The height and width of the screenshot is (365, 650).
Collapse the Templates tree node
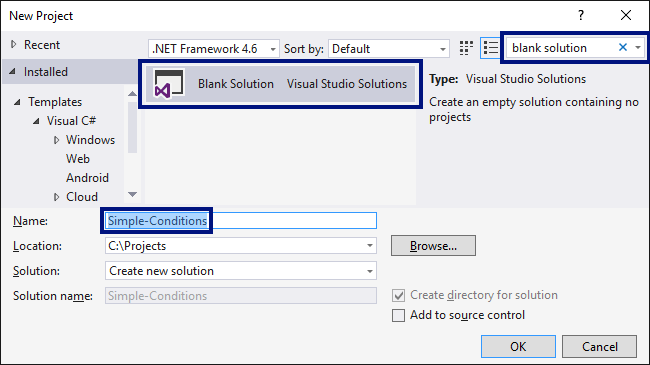click(x=17, y=102)
